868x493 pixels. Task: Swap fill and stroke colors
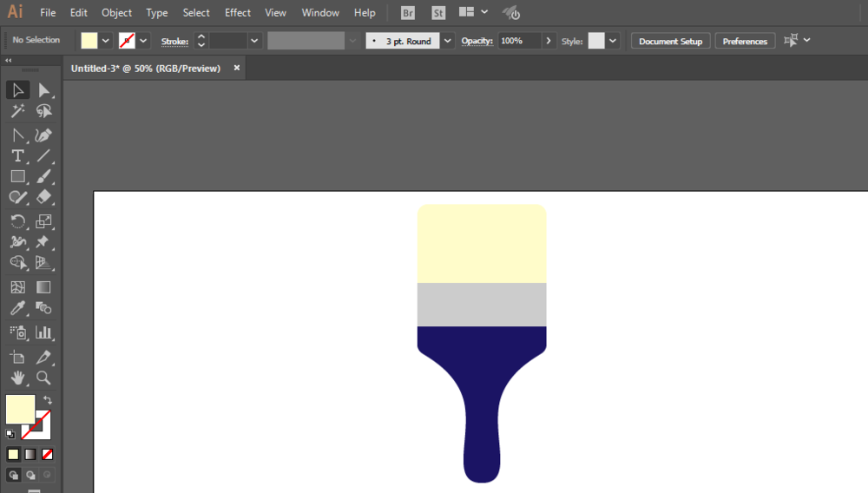(48, 399)
